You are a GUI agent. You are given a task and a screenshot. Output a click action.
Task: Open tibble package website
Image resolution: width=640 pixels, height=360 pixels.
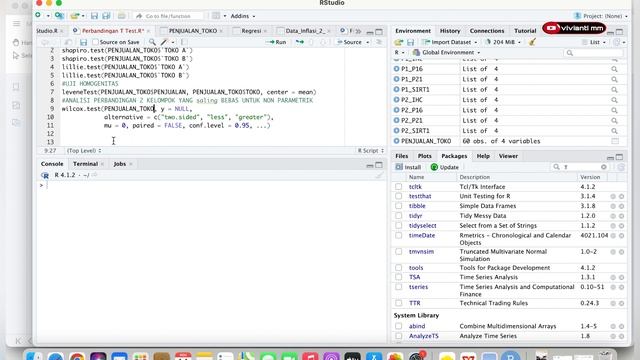coord(613,206)
